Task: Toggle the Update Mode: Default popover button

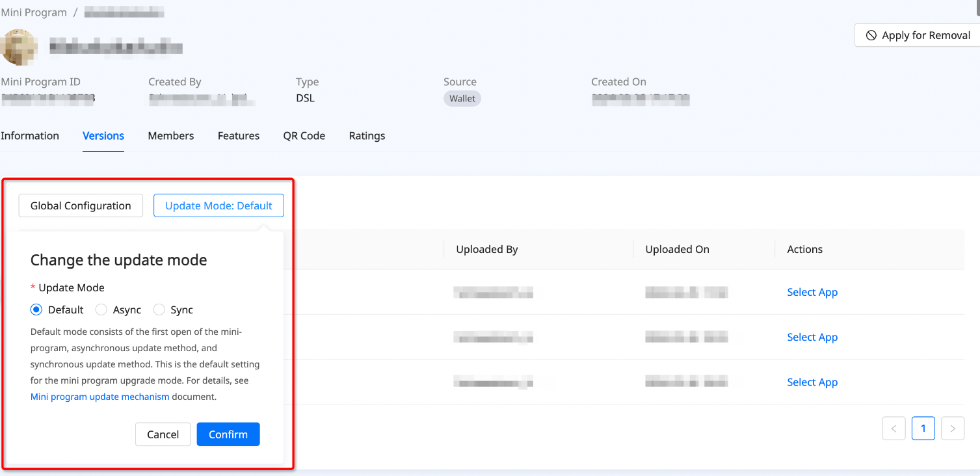Action: tap(219, 205)
